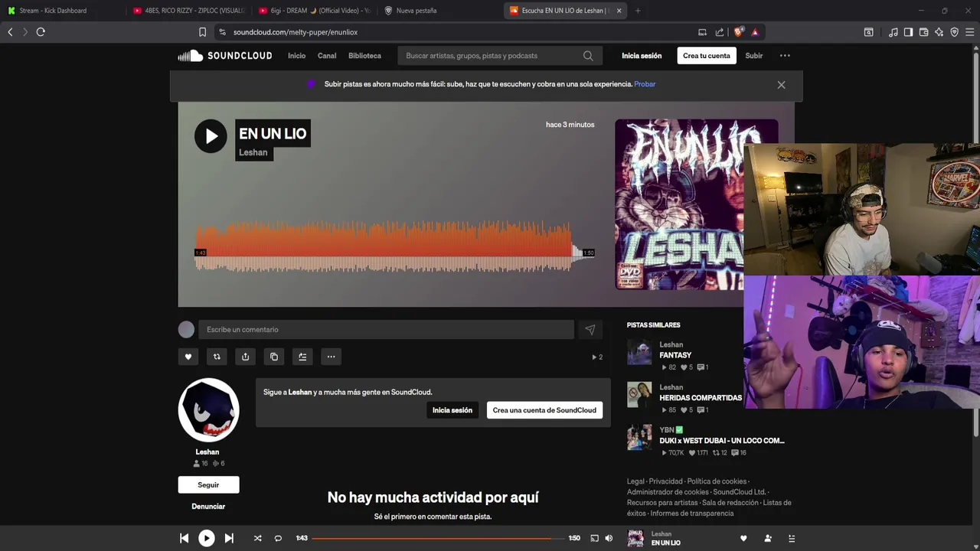Image resolution: width=980 pixels, height=551 pixels.
Task: Open a new browser tab
Action: click(x=638, y=11)
